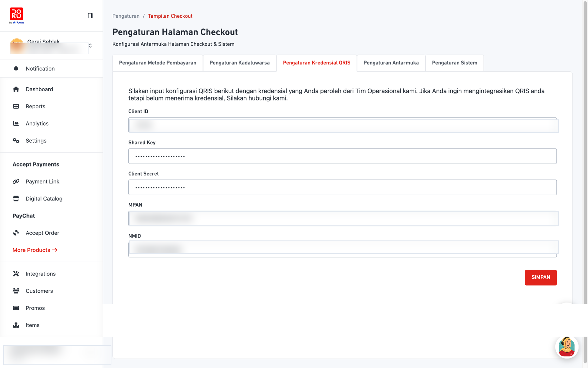
Task: Focus the NMID input field
Action: 342,249
